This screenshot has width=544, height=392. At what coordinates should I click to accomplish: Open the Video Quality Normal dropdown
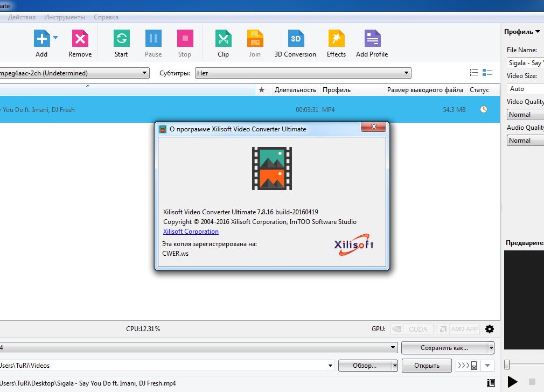[525, 115]
